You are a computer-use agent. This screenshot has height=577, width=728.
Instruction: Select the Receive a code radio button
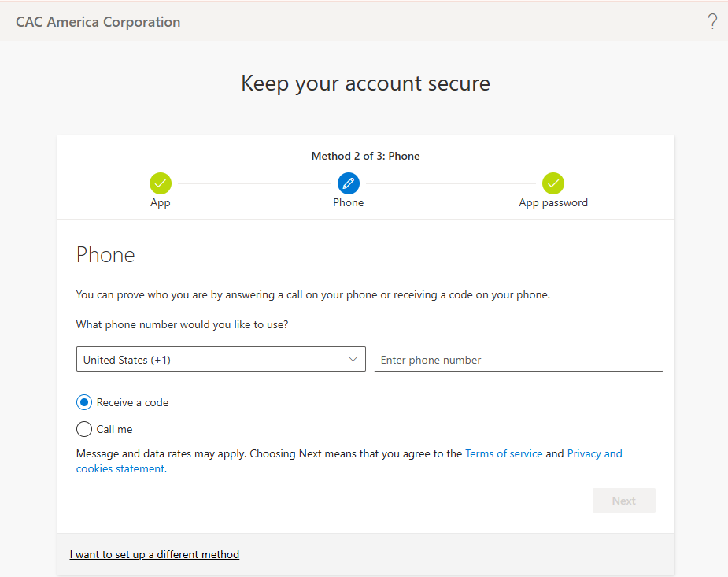(x=84, y=402)
